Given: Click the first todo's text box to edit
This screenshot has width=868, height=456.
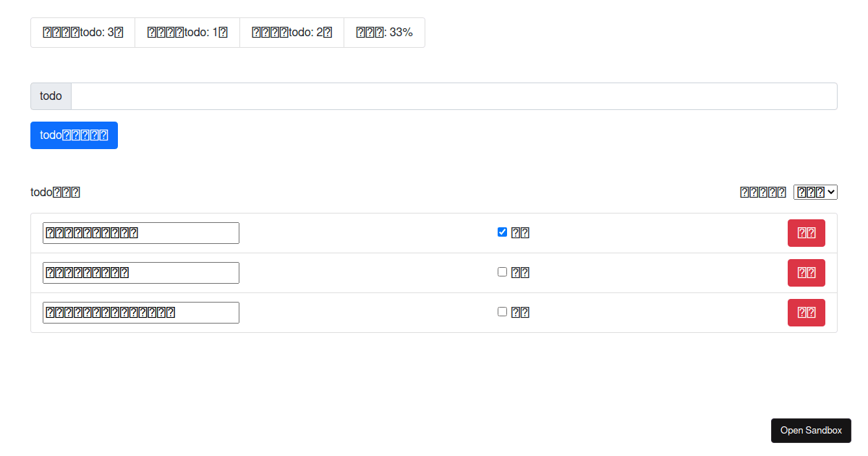Looking at the screenshot, I should (140, 232).
